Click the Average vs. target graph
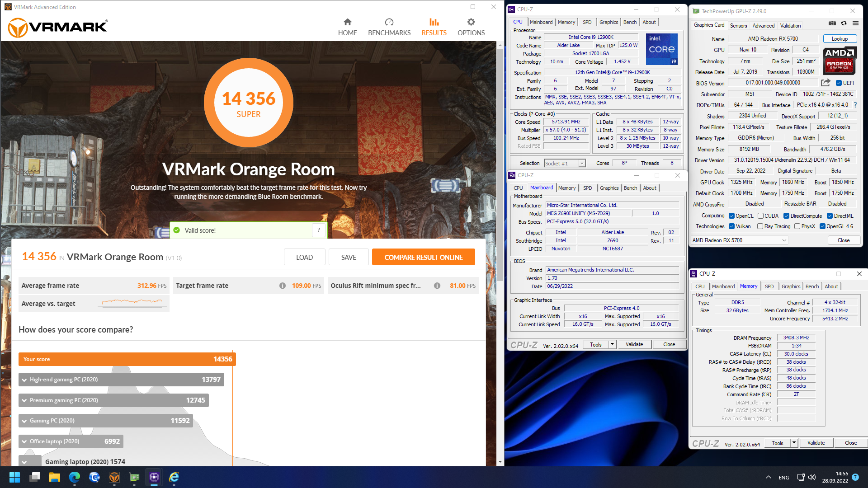This screenshot has height=488, width=868. (x=132, y=303)
